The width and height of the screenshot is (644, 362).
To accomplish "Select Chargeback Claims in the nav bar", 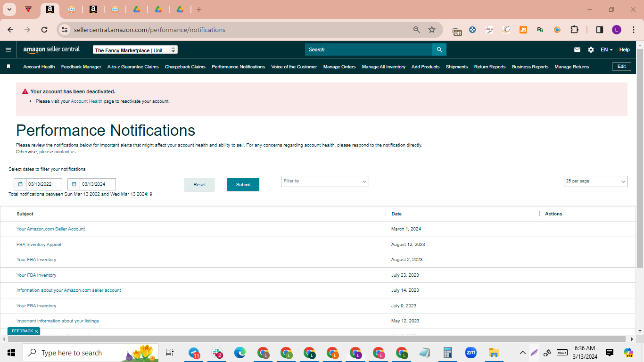I will pyautogui.click(x=185, y=67).
